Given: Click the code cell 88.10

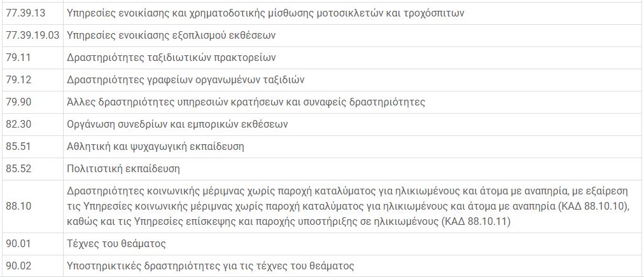Looking at the screenshot, I should (18, 206).
